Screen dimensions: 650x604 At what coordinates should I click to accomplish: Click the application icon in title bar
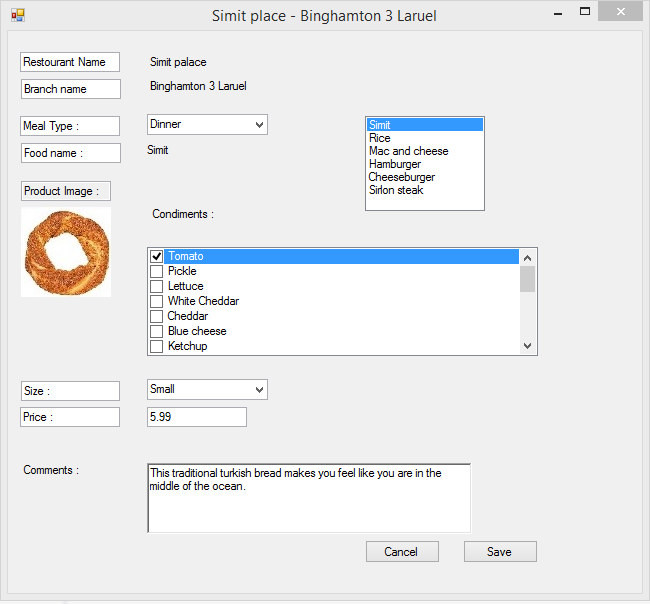[x=17, y=16]
